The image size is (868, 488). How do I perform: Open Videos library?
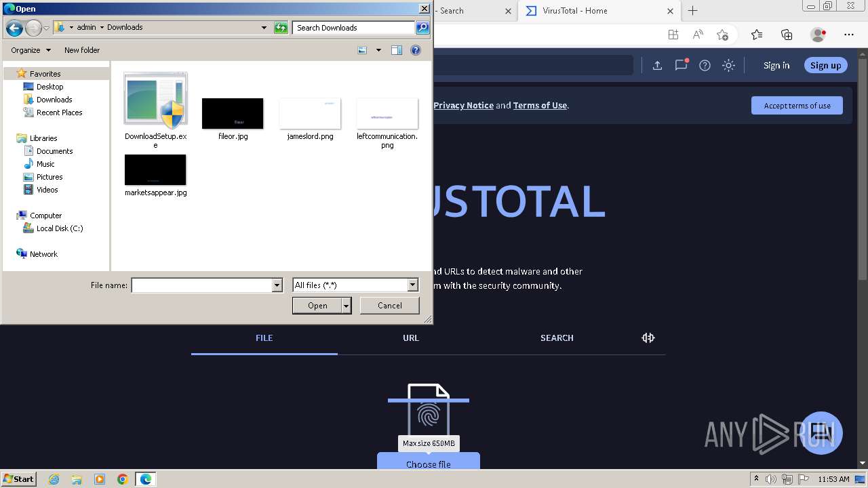pyautogui.click(x=47, y=190)
